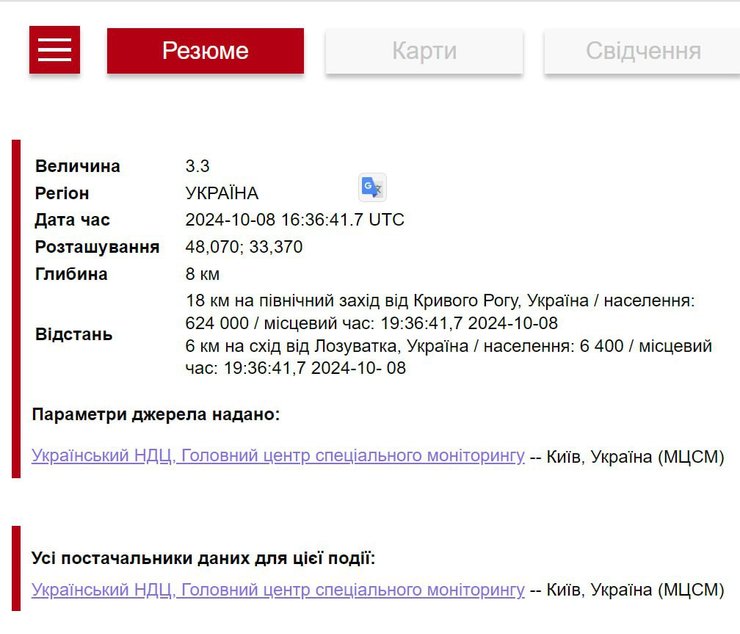Screen dimensions: 740x634
Task: Click the Google Translate icon
Action: click(372, 187)
